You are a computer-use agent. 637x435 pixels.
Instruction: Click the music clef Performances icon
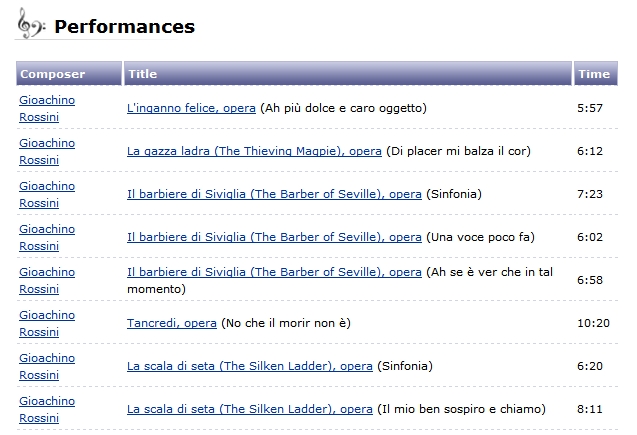click(x=31, y=24)
